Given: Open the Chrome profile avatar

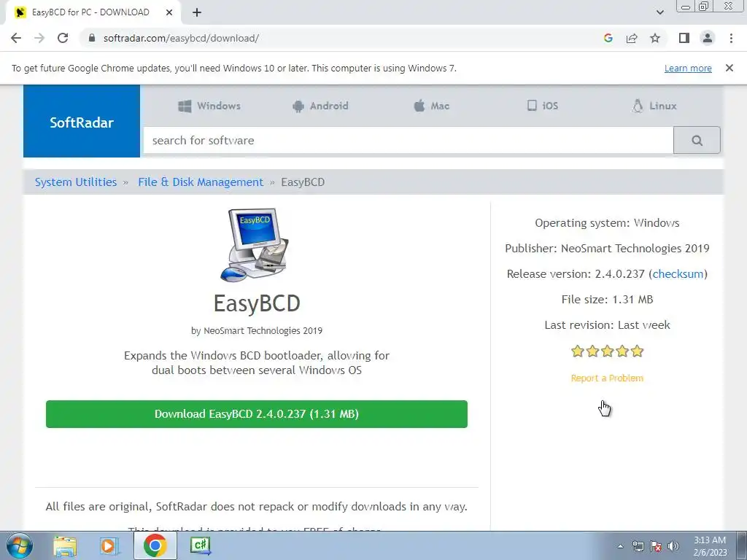Looking at the screenshot, I should pos(708,38).
